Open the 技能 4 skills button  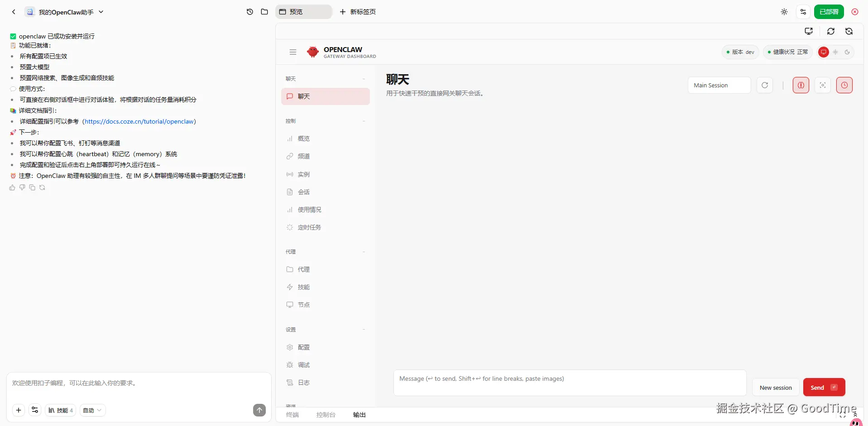[60, 410]
